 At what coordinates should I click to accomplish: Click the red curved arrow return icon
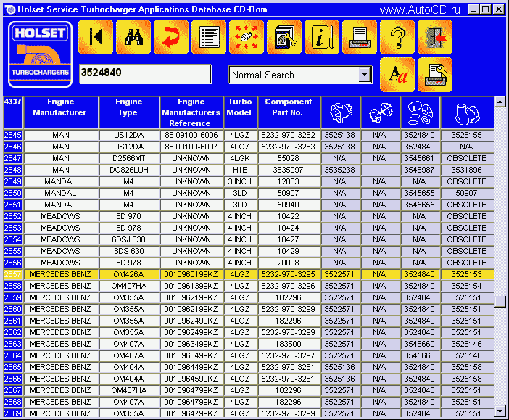[171, 37]
